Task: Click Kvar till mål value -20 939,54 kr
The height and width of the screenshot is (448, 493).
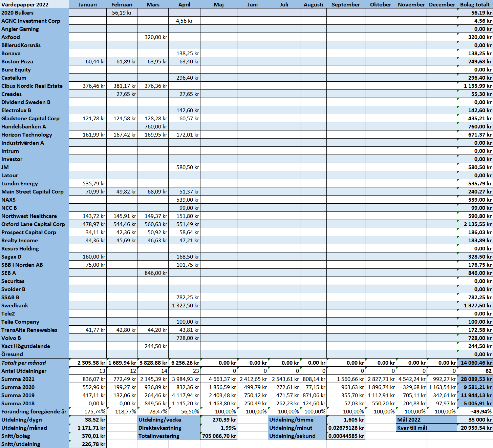Action: (475, 428)
